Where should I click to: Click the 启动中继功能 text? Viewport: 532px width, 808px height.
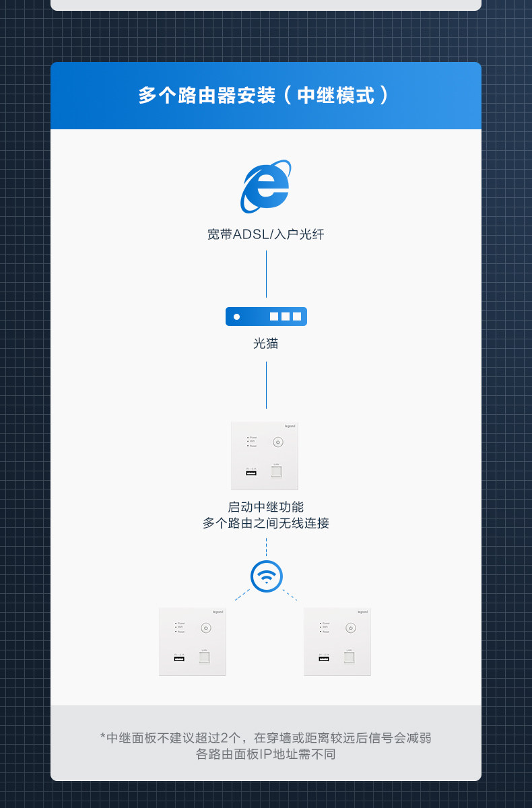point(266,507)
